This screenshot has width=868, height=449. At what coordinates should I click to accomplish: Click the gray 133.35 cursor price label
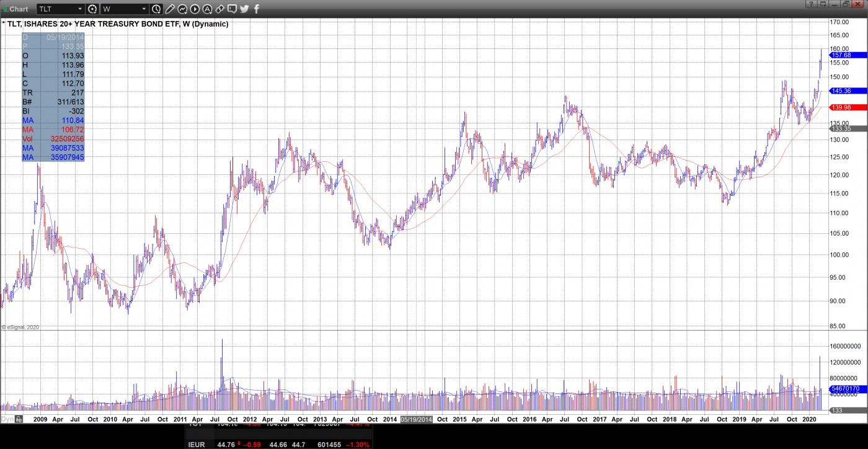tap(847, 128)
